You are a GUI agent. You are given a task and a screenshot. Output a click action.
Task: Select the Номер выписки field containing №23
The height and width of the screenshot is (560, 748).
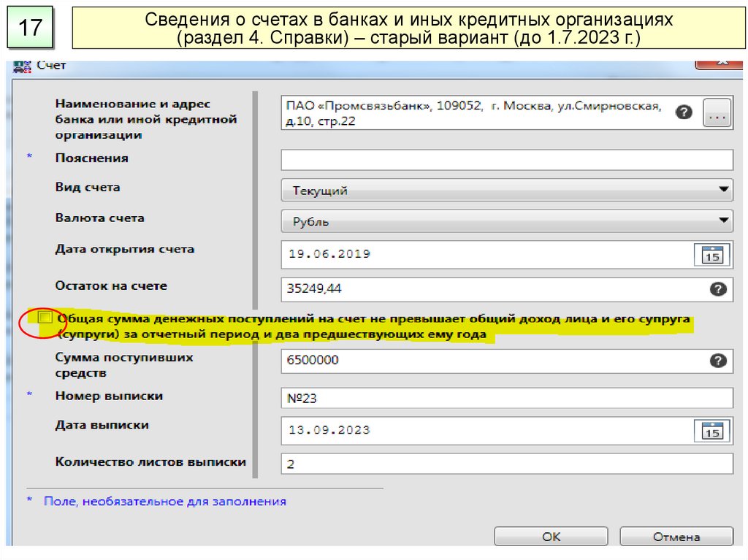(506, 399)
